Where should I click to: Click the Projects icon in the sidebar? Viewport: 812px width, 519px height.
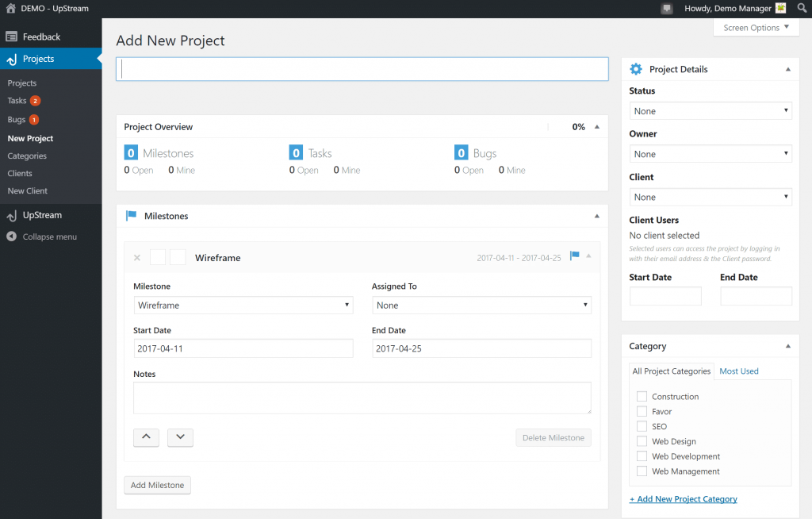(12, 58)
